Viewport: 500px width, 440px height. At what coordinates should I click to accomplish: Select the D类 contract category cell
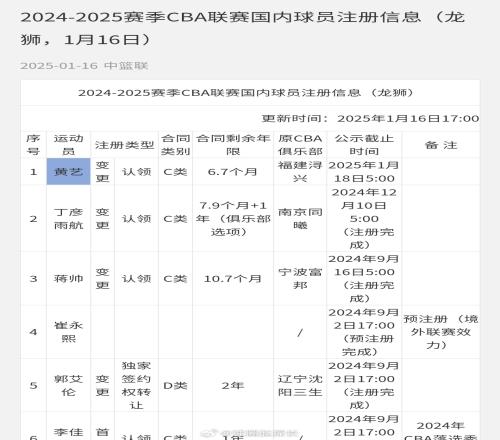pos(175,385)
